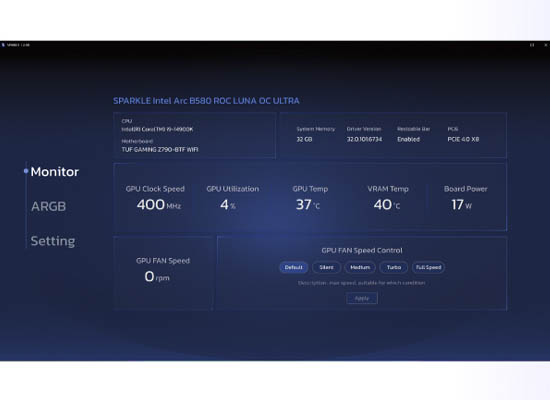Click the GPU FAN Speed Control heading
The width and height of the screenshot is (550, 400).
pos(362,251)
